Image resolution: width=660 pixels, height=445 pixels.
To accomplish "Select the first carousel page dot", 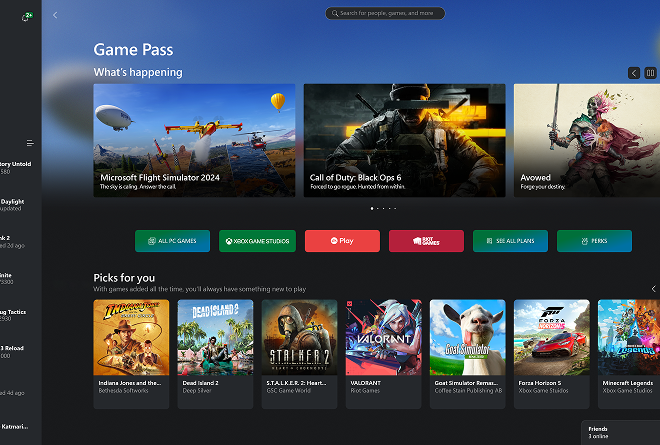I will (372, 209).
